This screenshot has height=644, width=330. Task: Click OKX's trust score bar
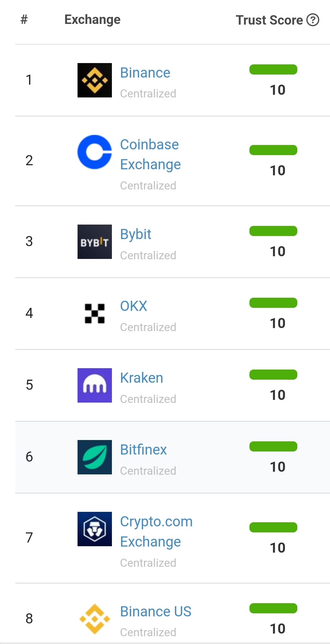pos(273,303)
